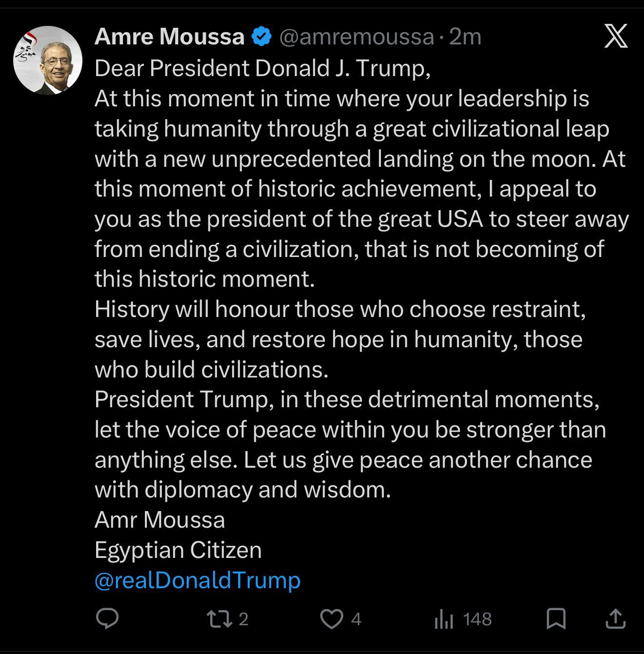644x654 pixels.
Task: Open the @amremoussa handle
Action: (x=356, y=37)
